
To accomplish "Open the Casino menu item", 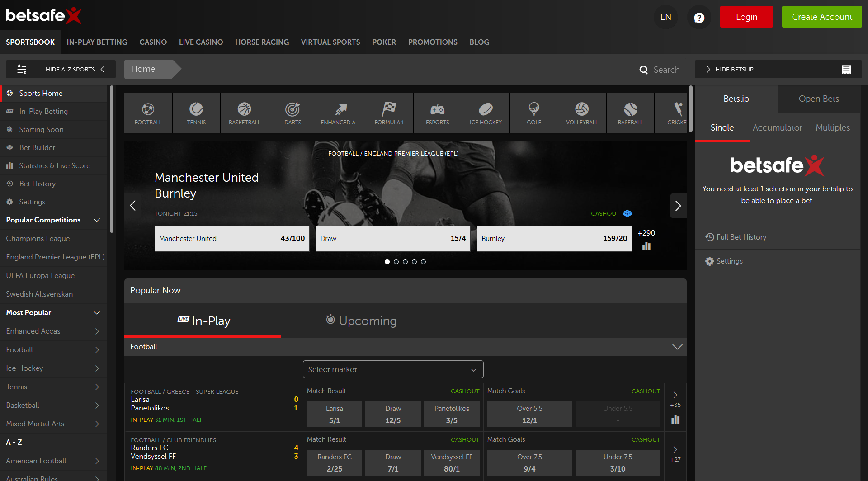I will point(153,42).
